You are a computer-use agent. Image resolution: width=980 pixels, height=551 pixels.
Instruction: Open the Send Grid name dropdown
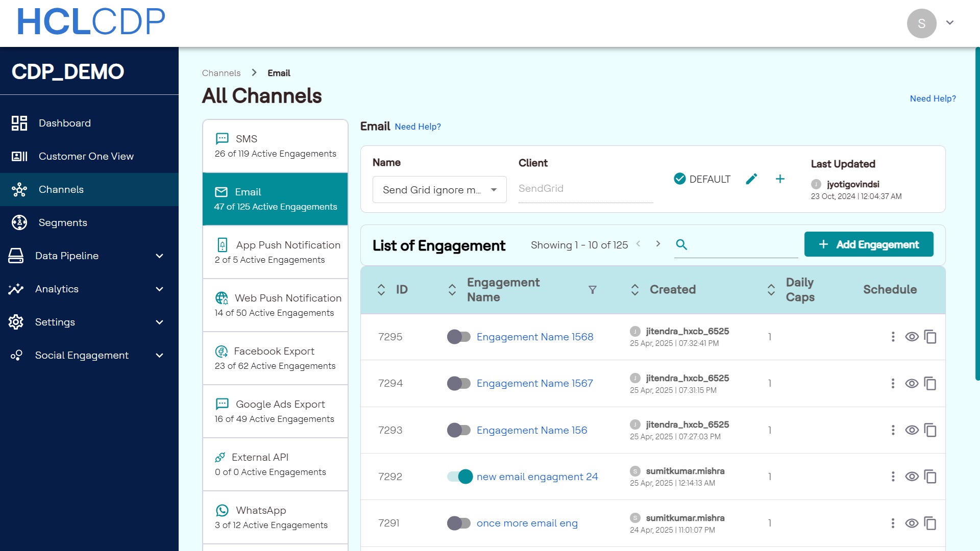439,190
